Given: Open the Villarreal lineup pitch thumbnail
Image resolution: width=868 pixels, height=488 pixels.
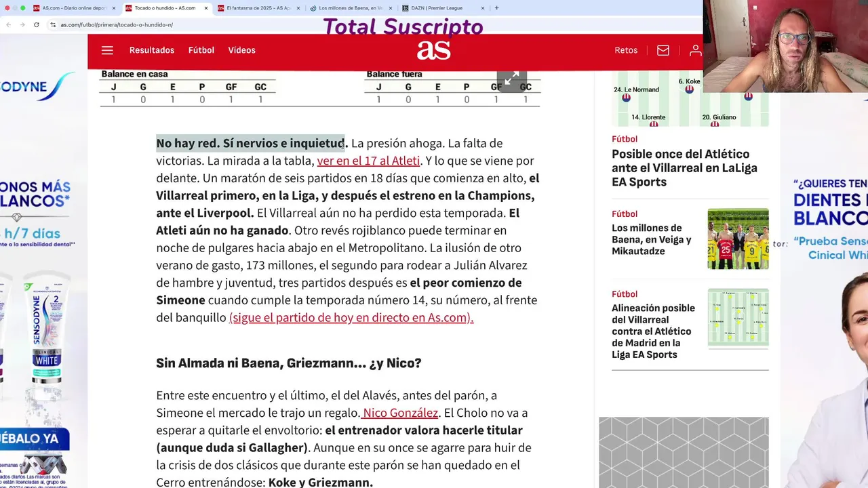Looking at the screenshot, I should [738, 318].
